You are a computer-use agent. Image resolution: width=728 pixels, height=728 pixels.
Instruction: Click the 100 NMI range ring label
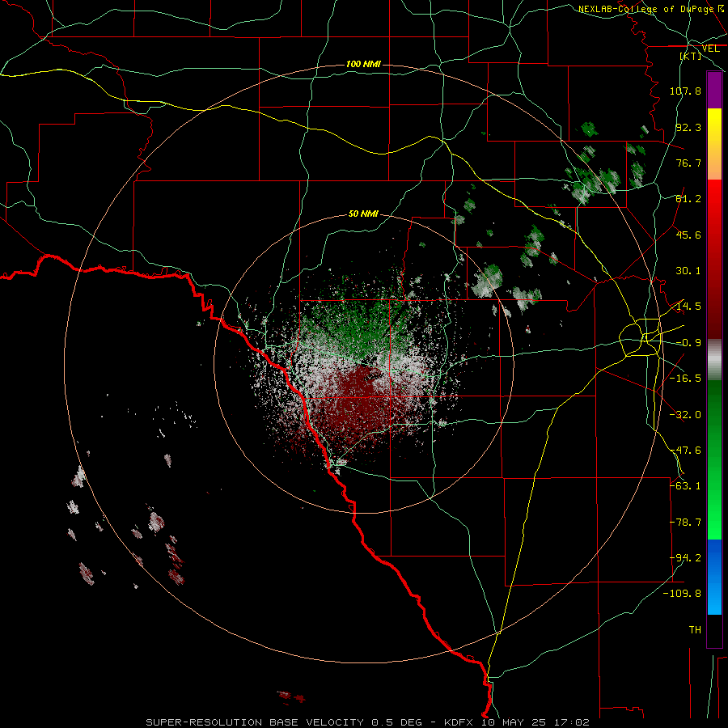pyautogui.click(x=363, y=64)
